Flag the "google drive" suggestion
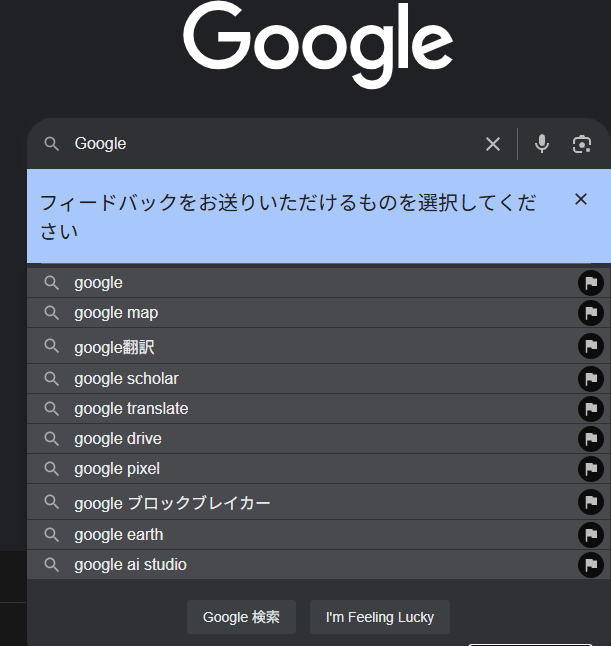The width and height of the screenshot is (611, 646). [x=591, y=439]
